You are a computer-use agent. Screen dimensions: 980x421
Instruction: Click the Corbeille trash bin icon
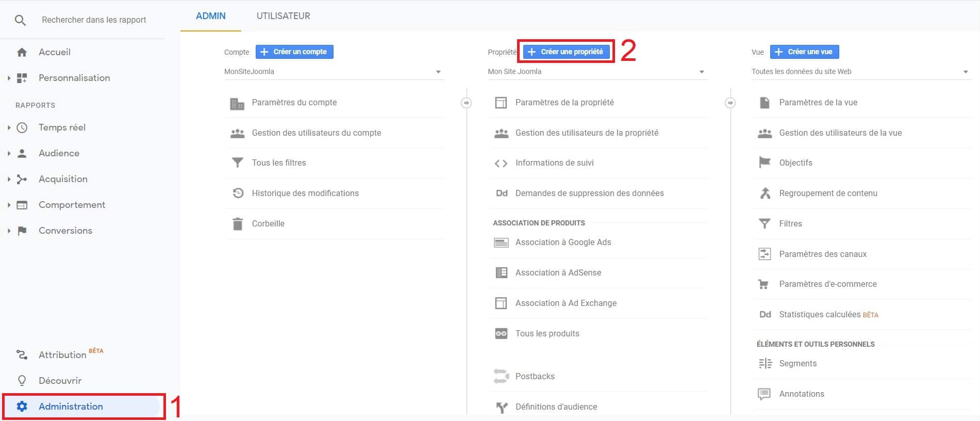[237, 224]
